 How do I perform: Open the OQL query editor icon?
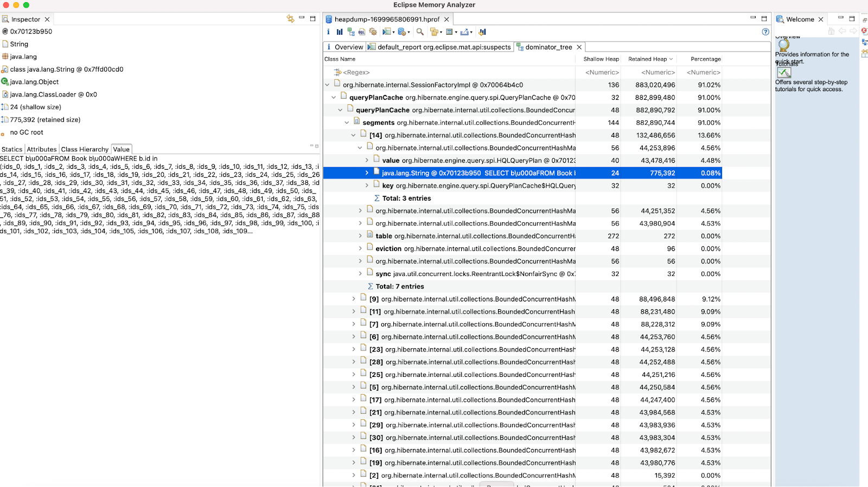click(x=362, y=32)
